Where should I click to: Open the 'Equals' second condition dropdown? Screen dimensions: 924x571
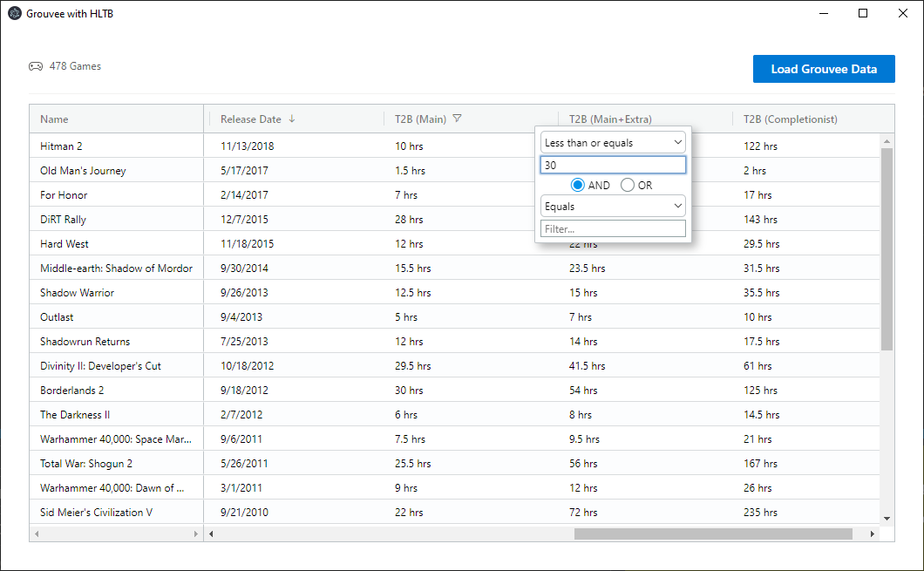(613, 207)
